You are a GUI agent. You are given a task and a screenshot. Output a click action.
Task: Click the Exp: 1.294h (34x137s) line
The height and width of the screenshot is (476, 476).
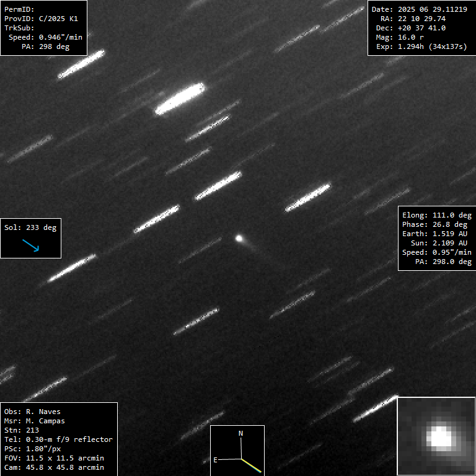coord(421,46)
